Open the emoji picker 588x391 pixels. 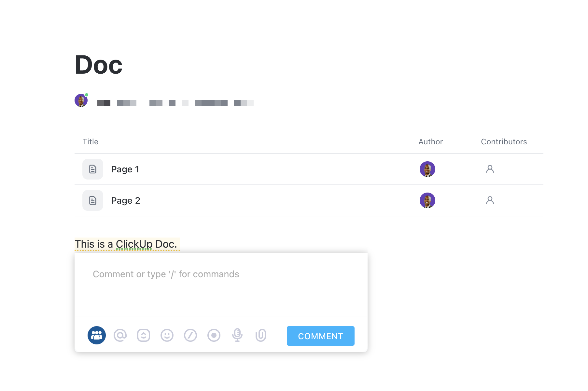(167, 335)
